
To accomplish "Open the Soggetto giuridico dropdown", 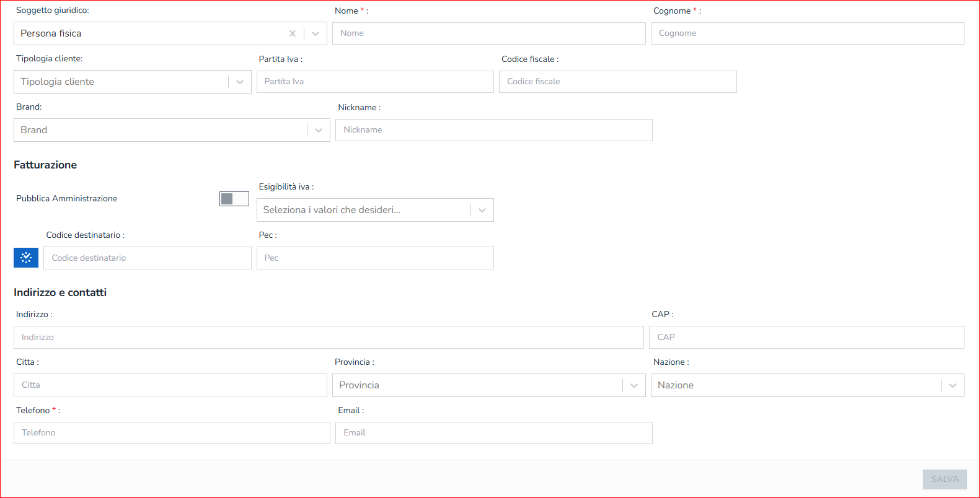I will click(x=316, y=33).
